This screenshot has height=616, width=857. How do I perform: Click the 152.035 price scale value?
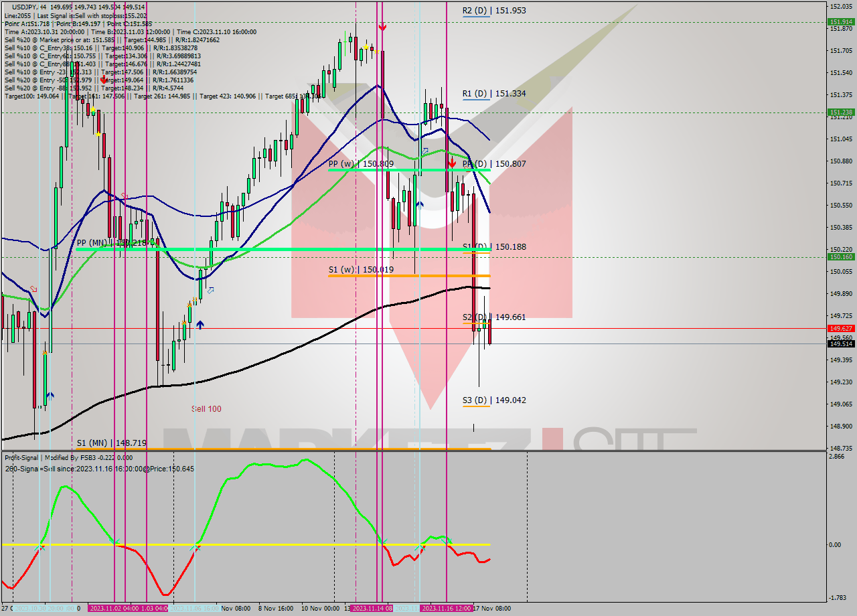[x=840, y=6]
